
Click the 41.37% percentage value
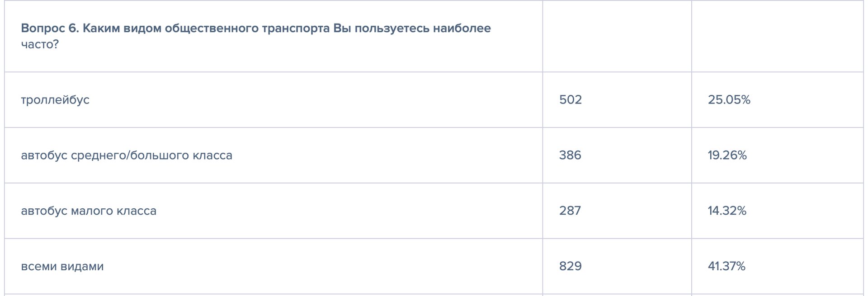point(726,267)
